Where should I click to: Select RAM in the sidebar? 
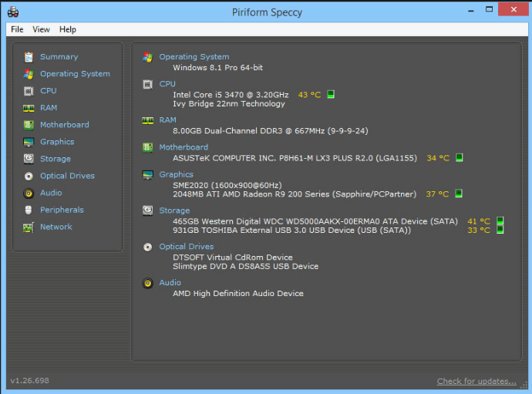(49, 108)
